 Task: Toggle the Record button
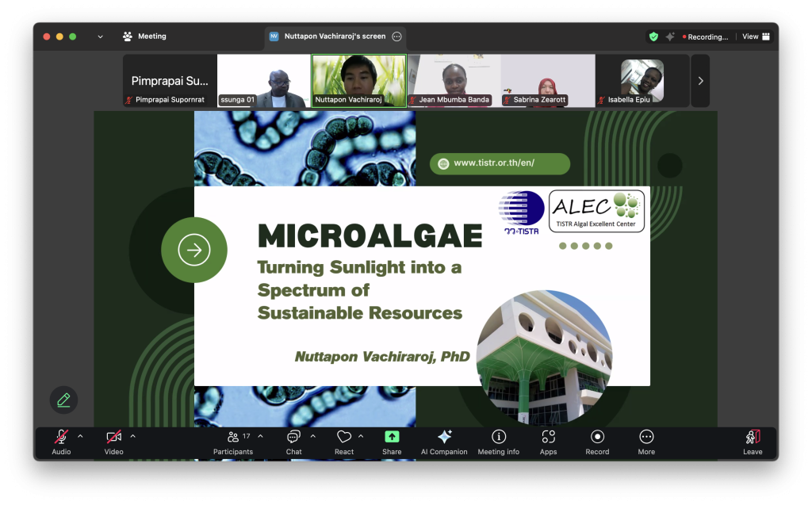tap(597, 437)
